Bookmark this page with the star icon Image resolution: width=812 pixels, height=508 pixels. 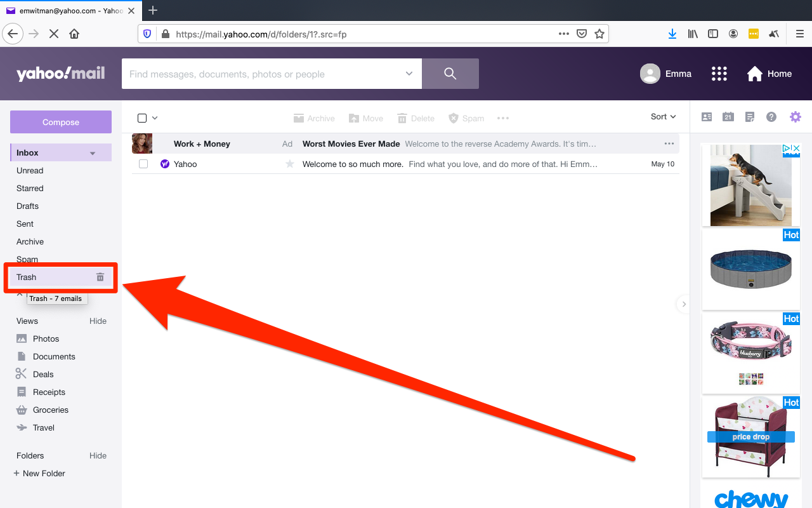[599, 34]
